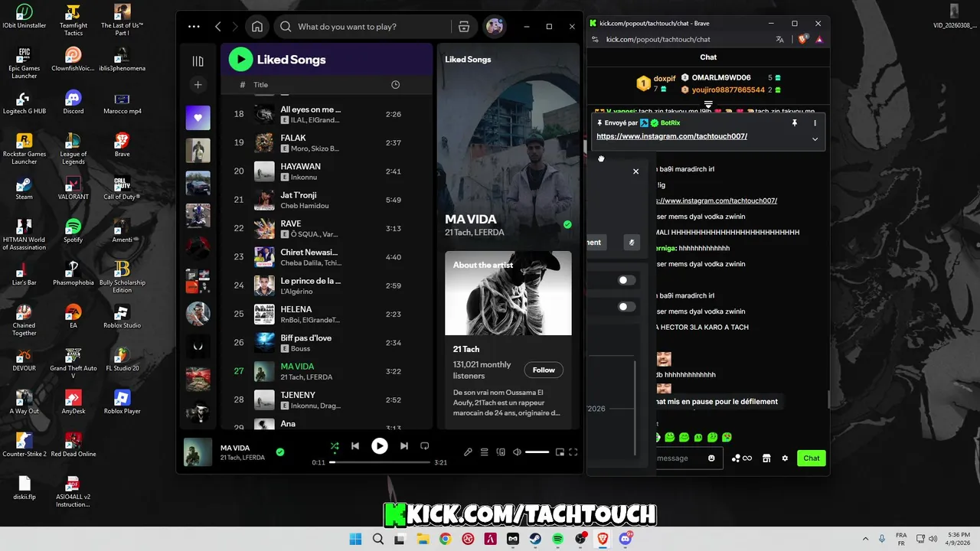Collapse Your Library sidebar icon
The height and width of the screenshot is (551, 980).
tap(198, 61)
